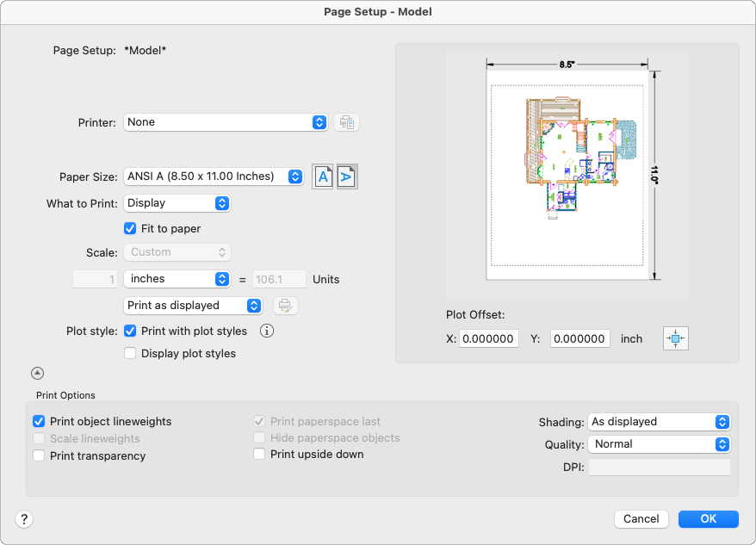Viewport: 756px width, 545px height.
Task: Open the Shading As displayed dropdown
Action: click(659, 422)
